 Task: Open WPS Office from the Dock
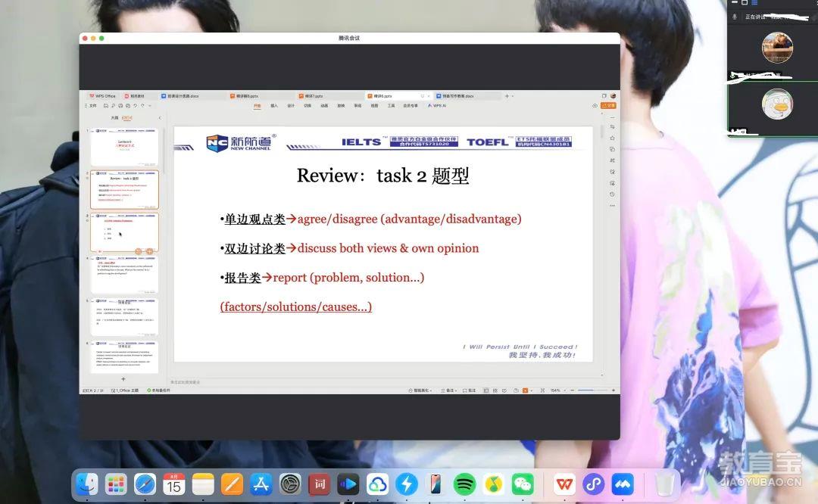coord(564,484)
